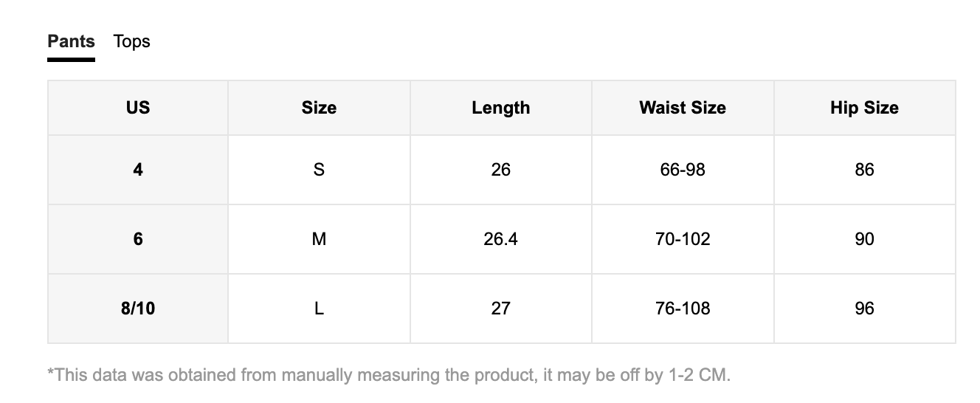Click the M size cell
This screenshot has width=980, height=403.
319,239
